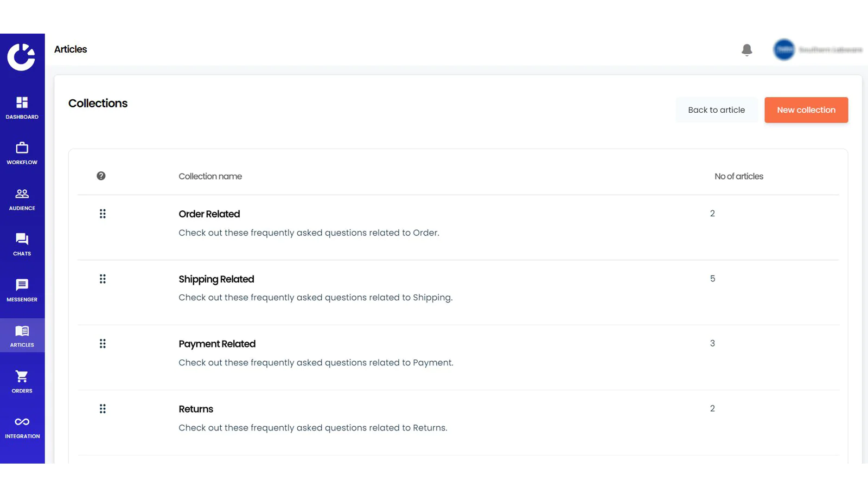The image size is (868, 488).
Task: Open the Messenger sidebar icon
Action: 22,285
